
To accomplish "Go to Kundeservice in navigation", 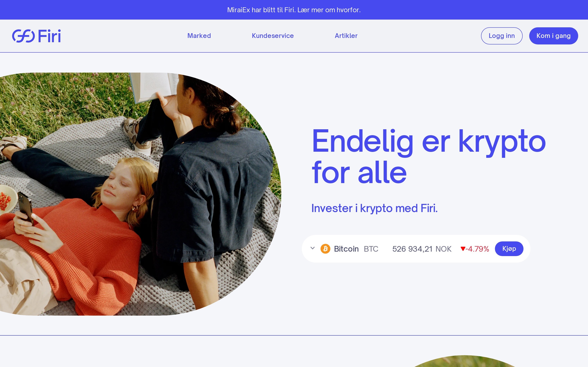I will pos(273,36).
